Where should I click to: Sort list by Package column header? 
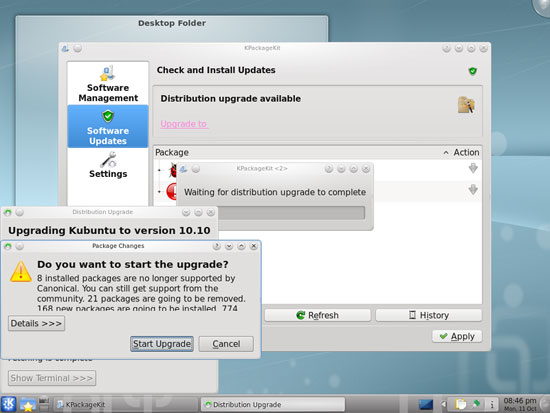[x=172, y=152]
